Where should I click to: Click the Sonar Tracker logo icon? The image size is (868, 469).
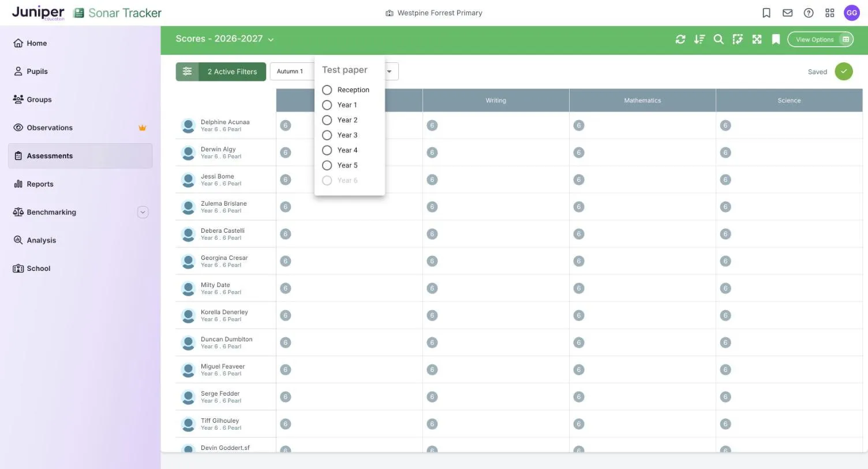click(x=79, y=13)
